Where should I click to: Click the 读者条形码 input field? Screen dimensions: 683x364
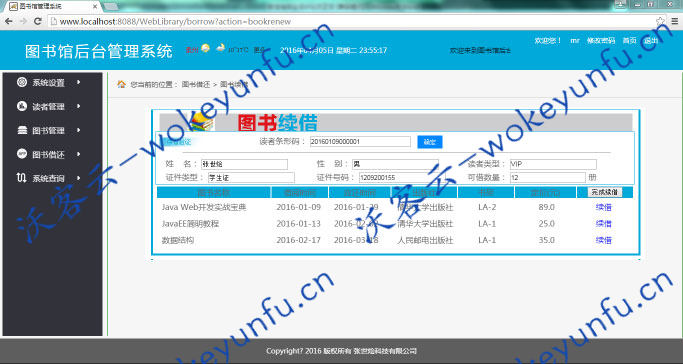tap(360, 142)
